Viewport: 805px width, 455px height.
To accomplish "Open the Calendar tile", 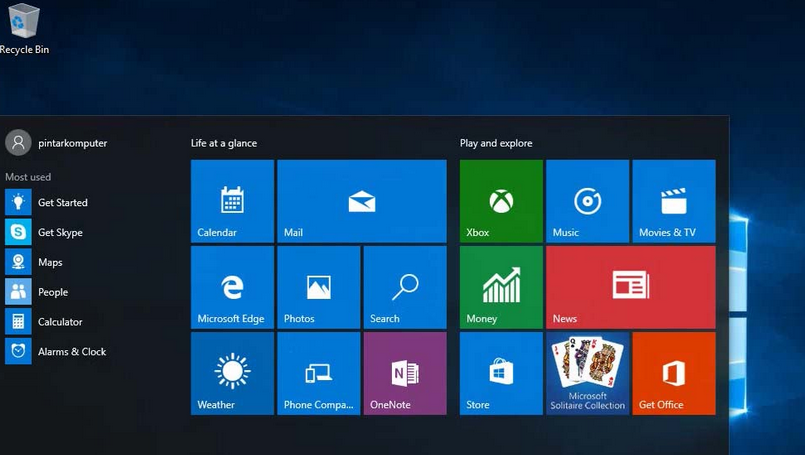I will point(232,201).
